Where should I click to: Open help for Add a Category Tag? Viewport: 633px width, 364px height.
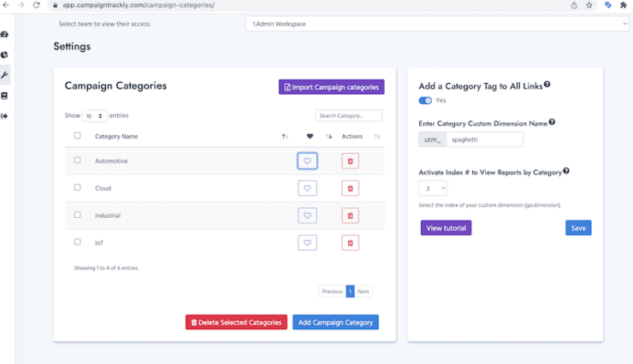(547, 85)
